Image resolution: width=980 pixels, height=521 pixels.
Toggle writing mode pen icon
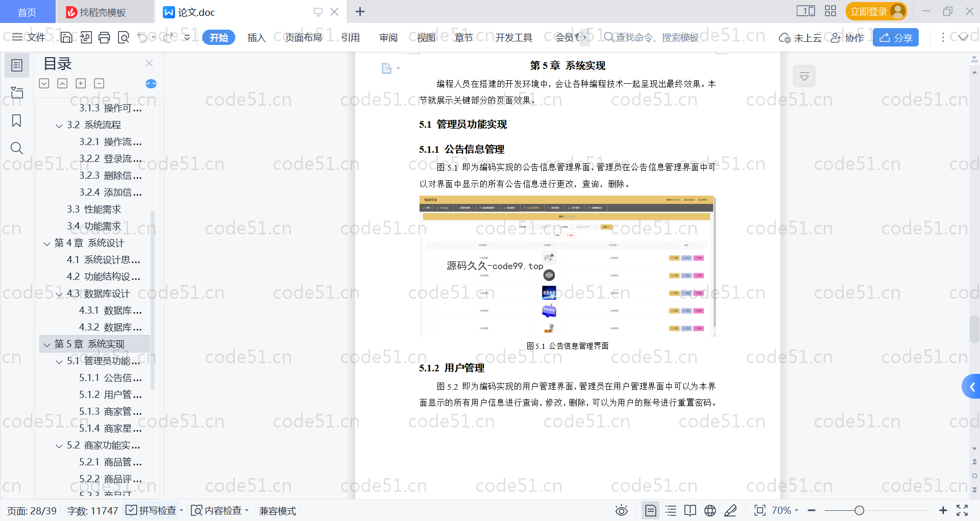point(730,510)
